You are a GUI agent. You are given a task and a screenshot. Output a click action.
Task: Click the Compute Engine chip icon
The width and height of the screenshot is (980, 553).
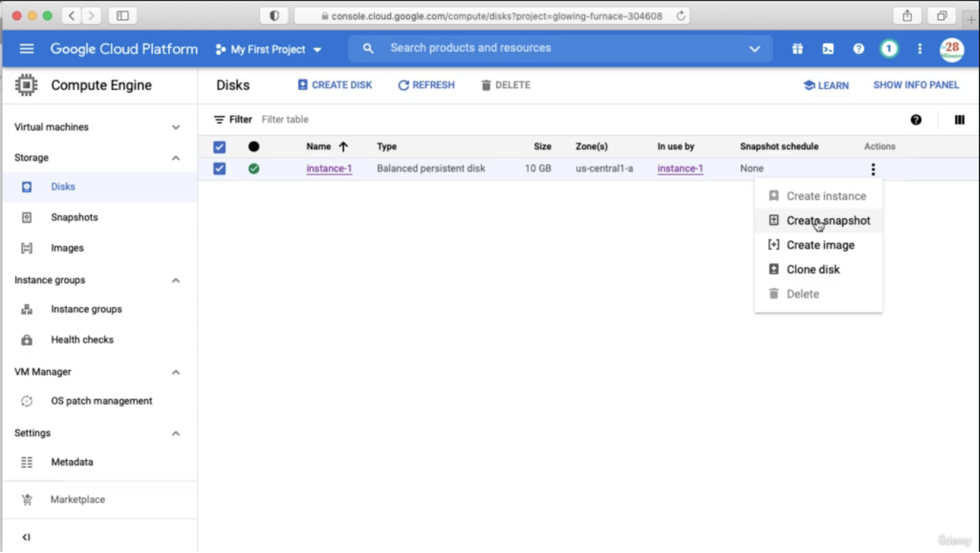point(26,85)
